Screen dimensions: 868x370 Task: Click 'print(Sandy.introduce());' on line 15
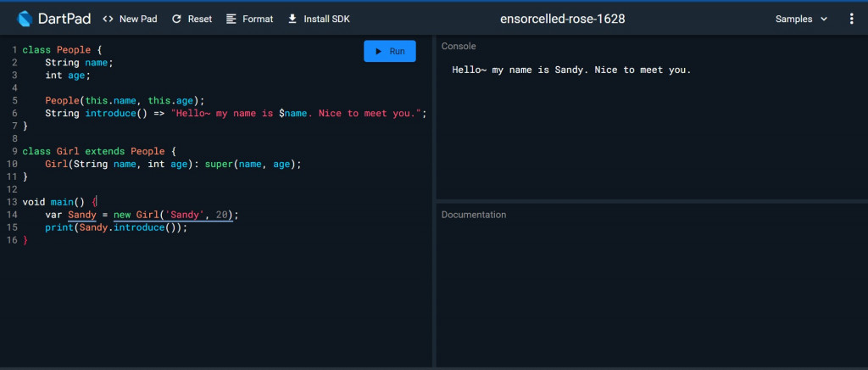click(x=116, y=227)
